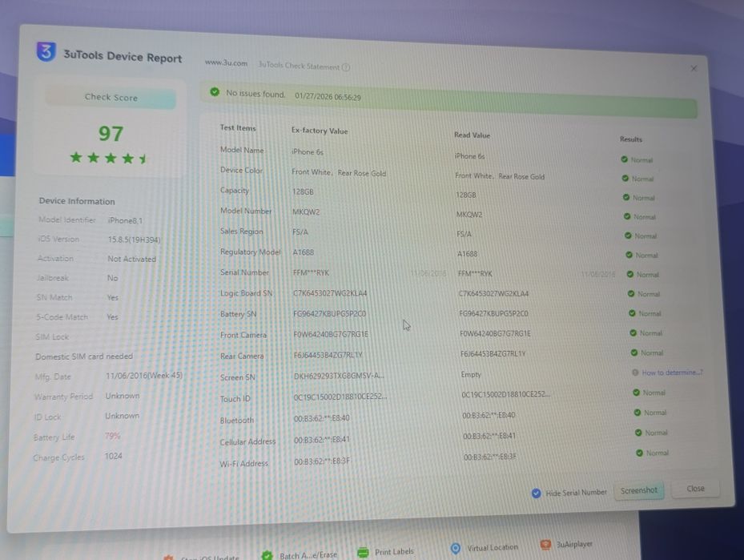Click the Charge Cycles value 1024
Viewport: 744px width, 560px height.
(x=113, y=456)
